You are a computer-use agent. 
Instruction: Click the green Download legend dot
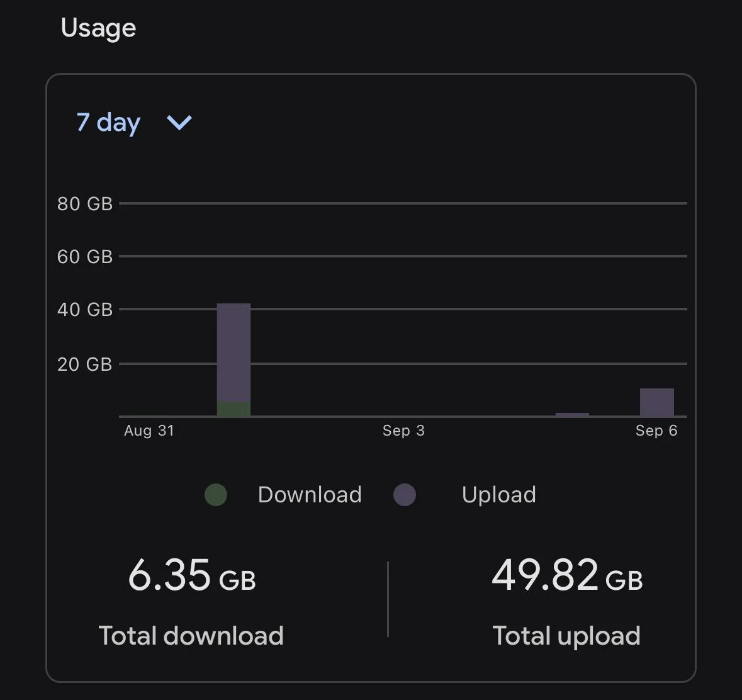[x=216, y=495]
